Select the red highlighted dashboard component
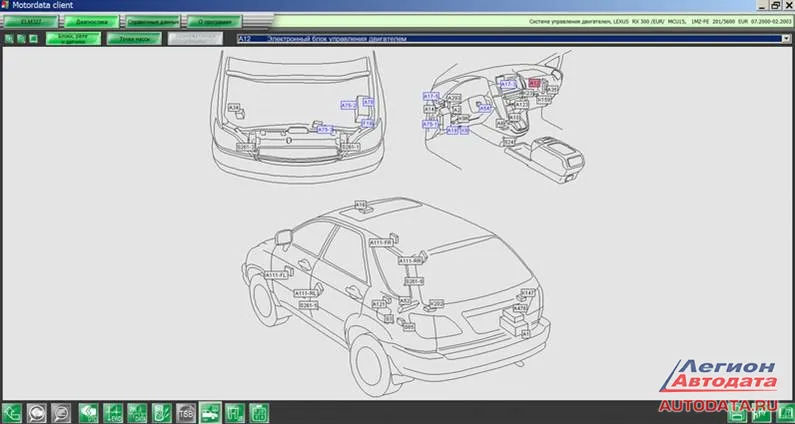 [535, 83]
